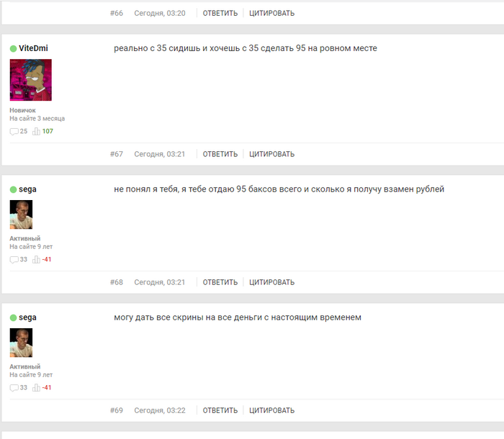Click the rating chart icon beside ViteDmi's 107
This screenshot has width=504, height=439.
coord(36,132)
